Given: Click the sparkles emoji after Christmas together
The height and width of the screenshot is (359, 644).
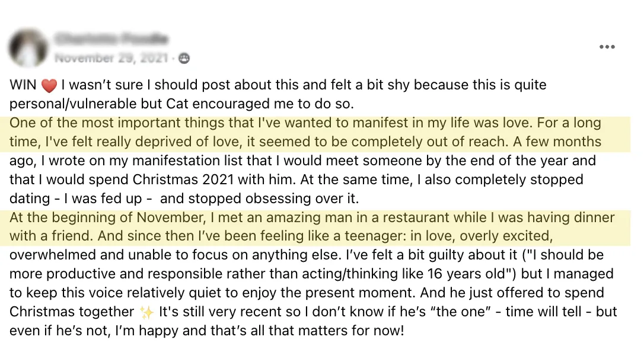Looking at the screenshot, I should 146,312.
